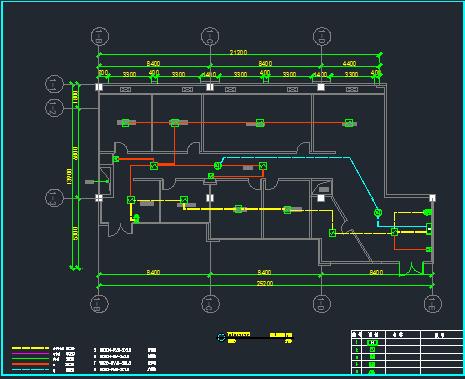465x379 pixels.
Task: Select the 25200 overall bottom dimension text
Action: (x=265, y=283)
